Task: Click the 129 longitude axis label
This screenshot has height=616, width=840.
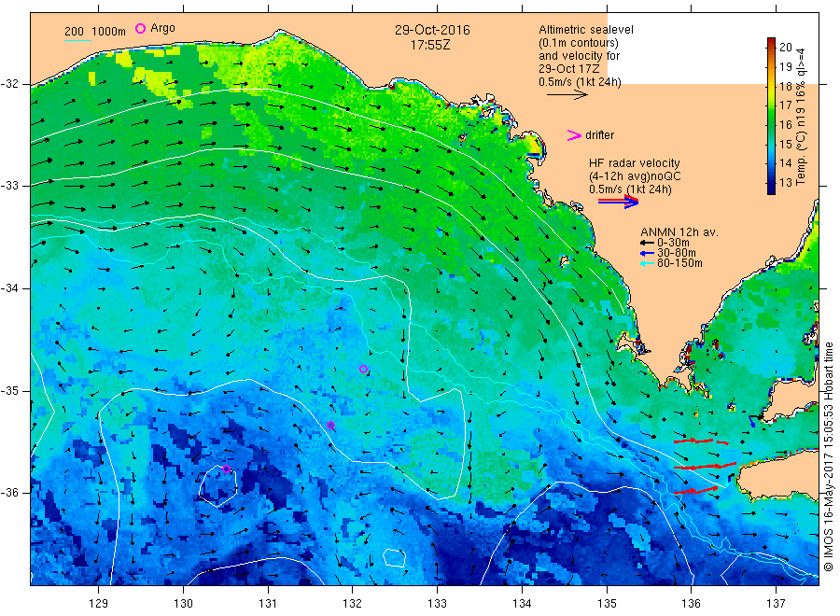Action: tap(99, 604)
